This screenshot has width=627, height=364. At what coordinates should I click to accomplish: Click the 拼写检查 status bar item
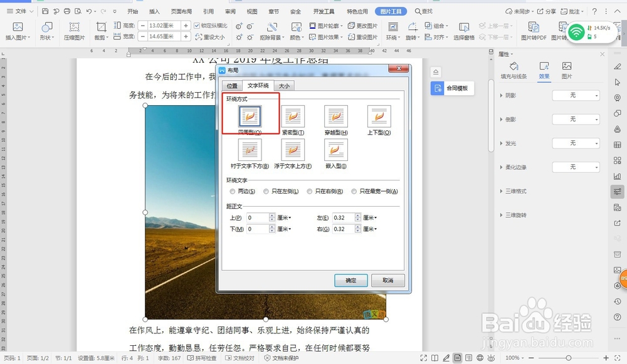pyautogui.click(x=202, y=358)
